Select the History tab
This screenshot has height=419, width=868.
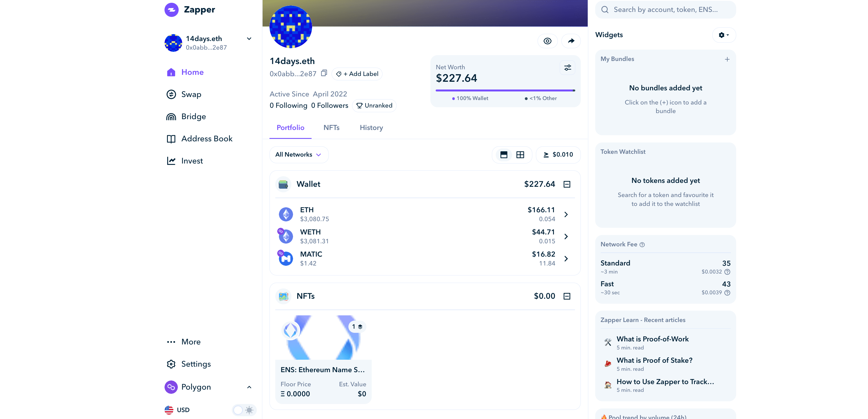click(x=371, y=128)
